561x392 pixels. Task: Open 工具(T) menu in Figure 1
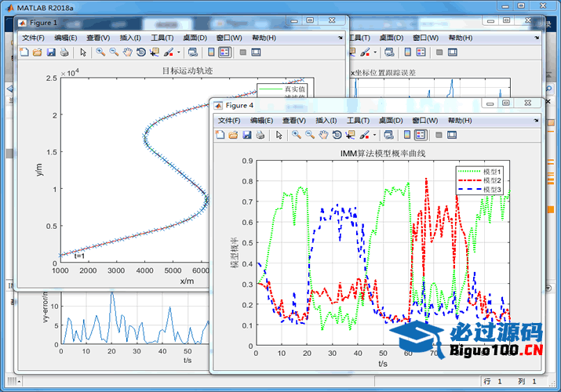pyautogui.click(x=162, y=38)
